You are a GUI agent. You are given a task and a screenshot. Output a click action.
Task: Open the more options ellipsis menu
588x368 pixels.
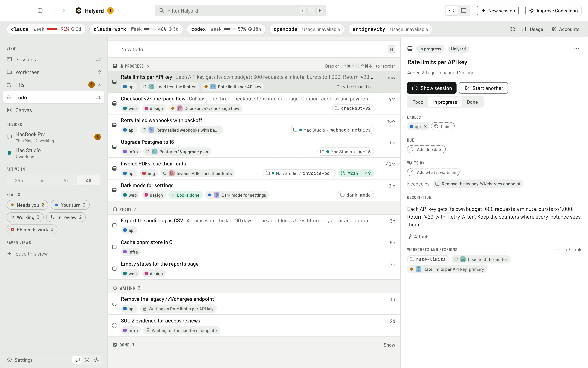(x=576, y=49)
